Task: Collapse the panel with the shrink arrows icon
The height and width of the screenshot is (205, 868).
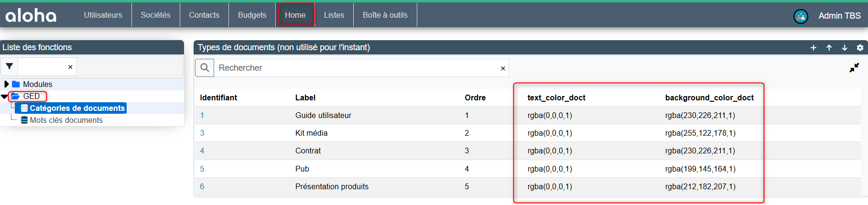Action: (854, 68)
